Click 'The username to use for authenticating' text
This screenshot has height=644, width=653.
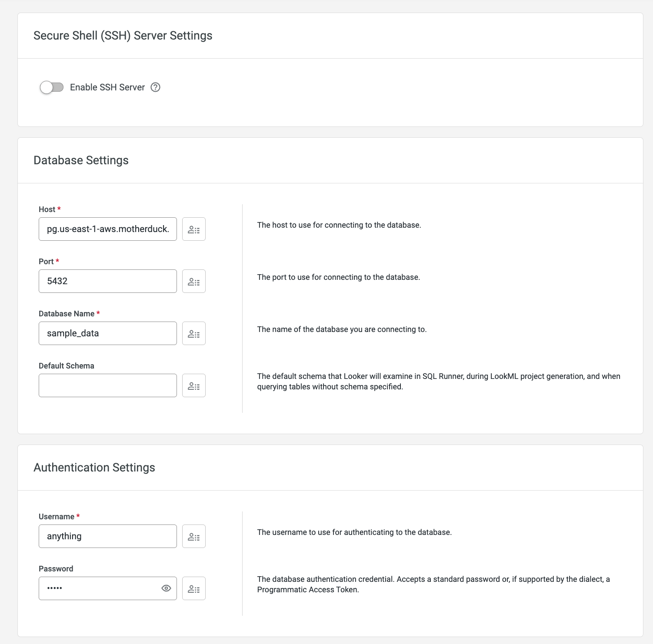coord(354,532)
